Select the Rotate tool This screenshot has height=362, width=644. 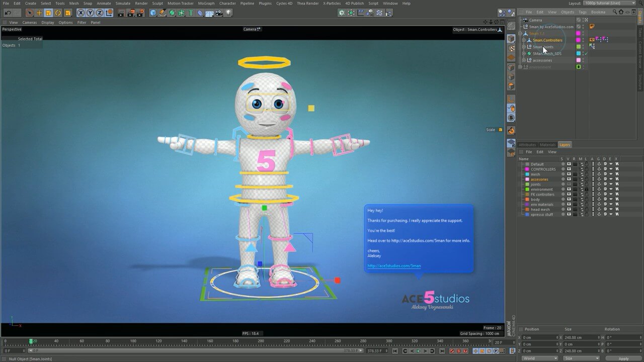point(58,13)
